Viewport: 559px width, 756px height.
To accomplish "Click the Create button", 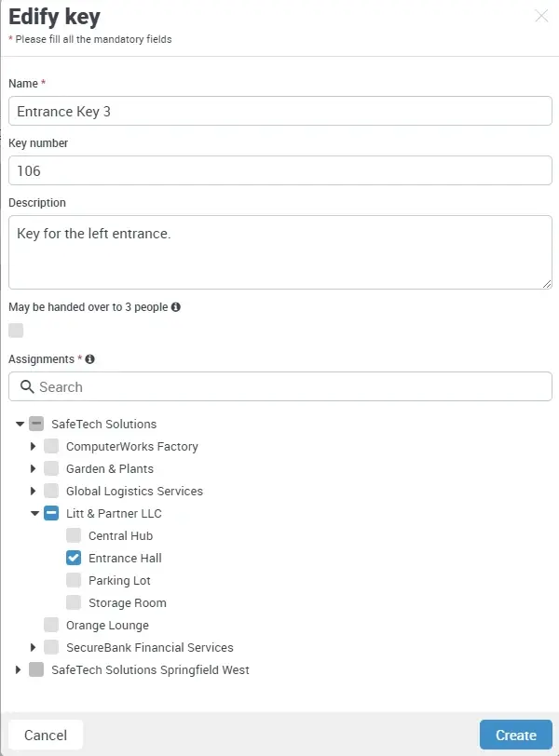I will tap(515, 735).
